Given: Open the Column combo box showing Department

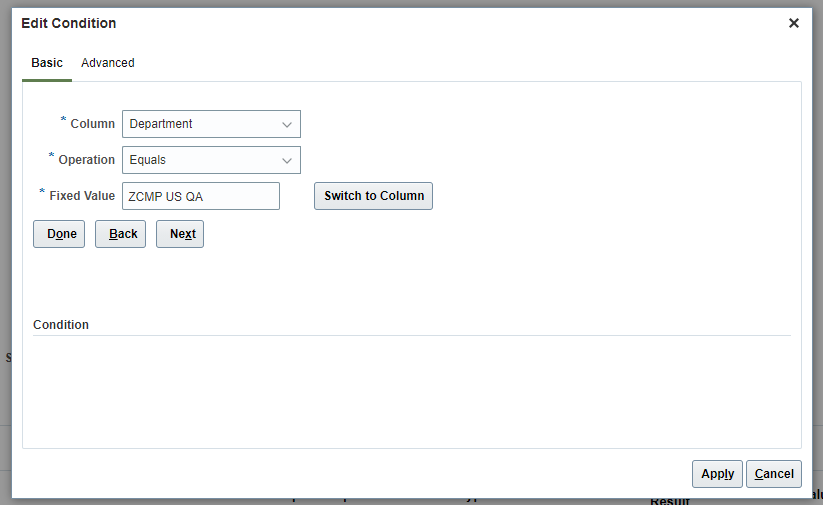Looking at the screenshot, I should [x=202, y=124].
